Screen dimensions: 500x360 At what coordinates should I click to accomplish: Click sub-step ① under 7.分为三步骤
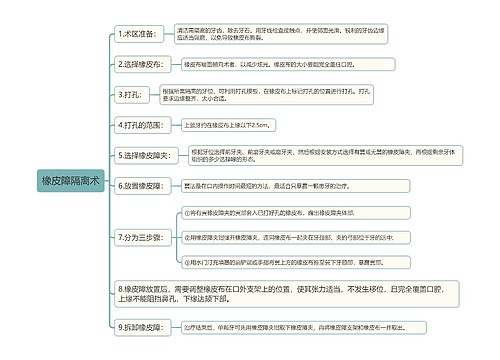296,213
